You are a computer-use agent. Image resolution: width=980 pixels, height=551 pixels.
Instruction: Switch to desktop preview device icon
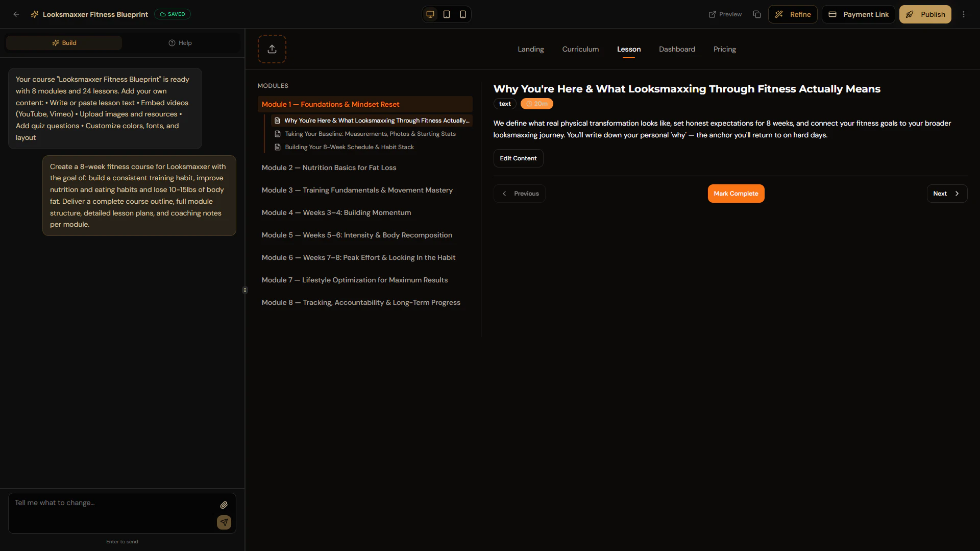coord(430,14)
